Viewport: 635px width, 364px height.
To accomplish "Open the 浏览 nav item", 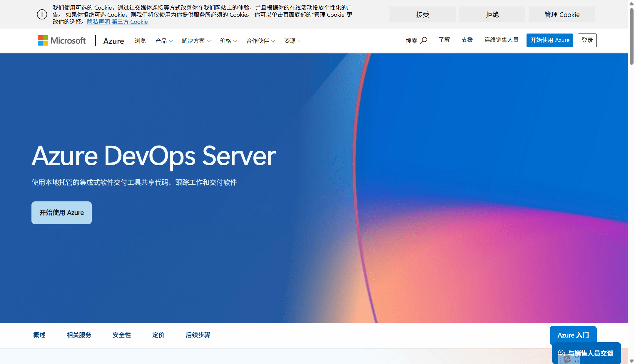I will [140, 41].
